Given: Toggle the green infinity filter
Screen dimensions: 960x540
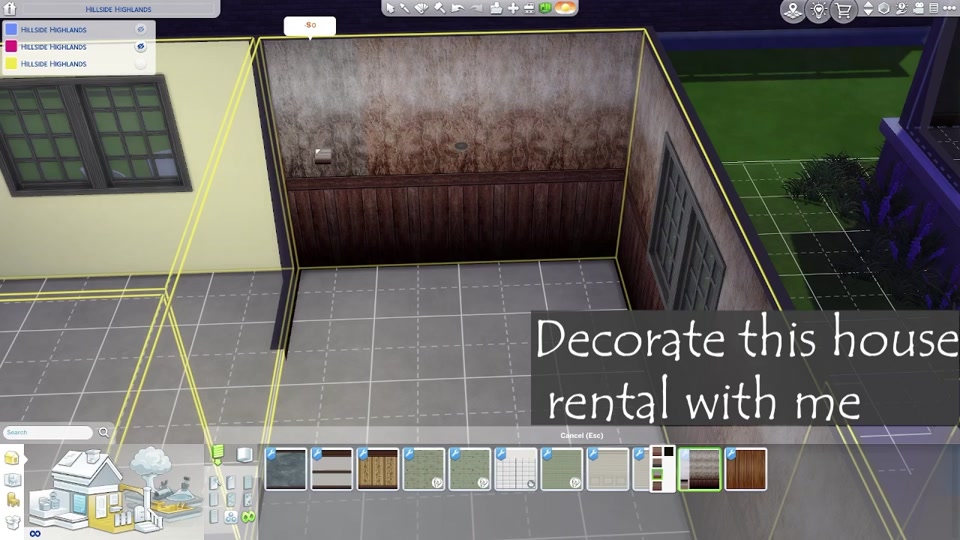Looking at the screenshot, I should click(248, 517).
